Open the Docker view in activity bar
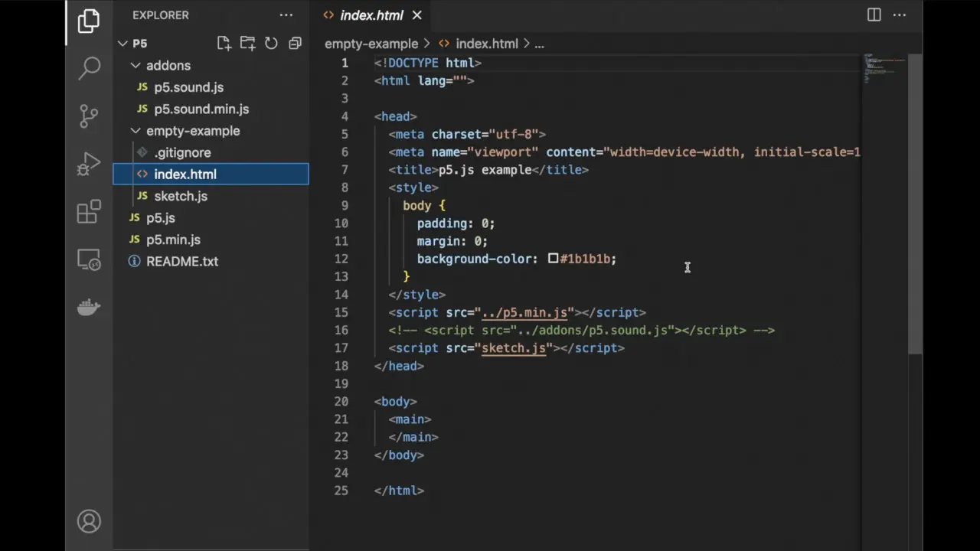 point(89,307)
